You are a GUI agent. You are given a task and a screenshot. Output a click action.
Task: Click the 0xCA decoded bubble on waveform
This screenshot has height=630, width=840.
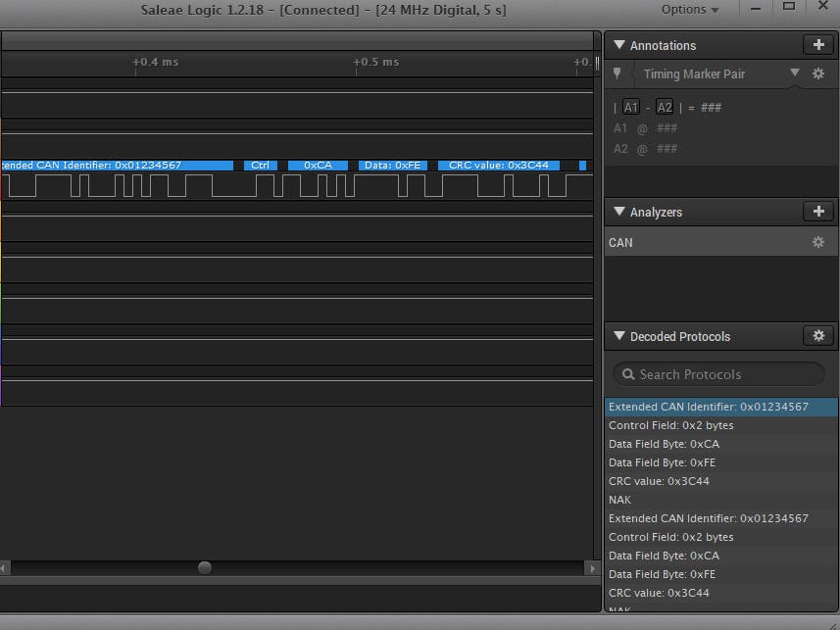pyautogui.click(x=319, y=165)
